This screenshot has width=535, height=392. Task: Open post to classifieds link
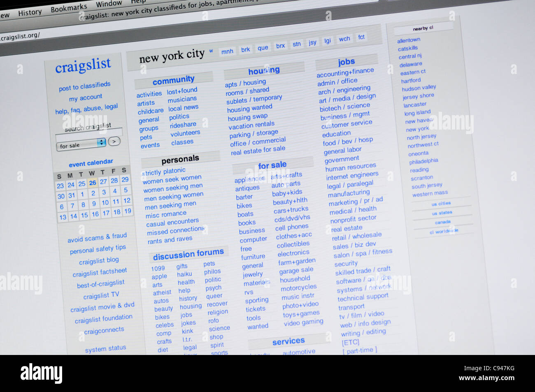84,86
